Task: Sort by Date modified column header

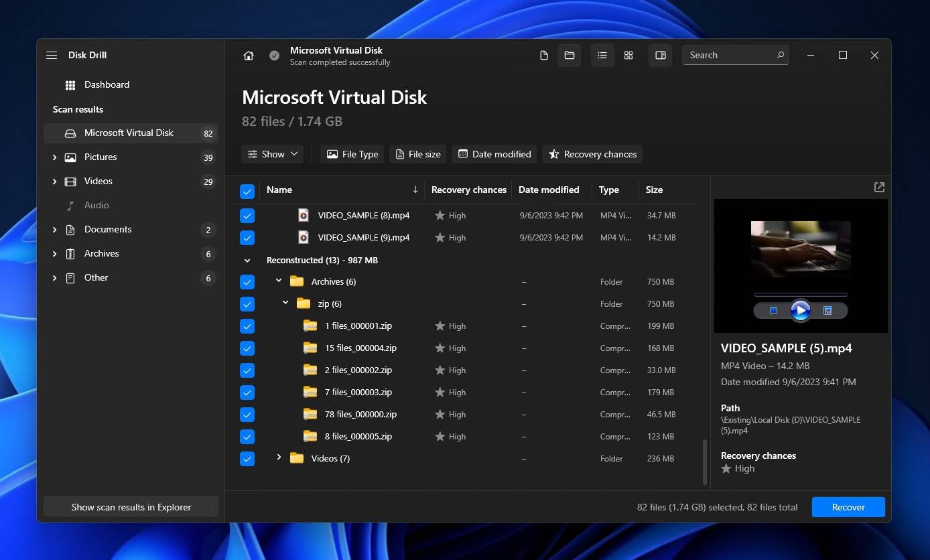Action: (549, 190)
